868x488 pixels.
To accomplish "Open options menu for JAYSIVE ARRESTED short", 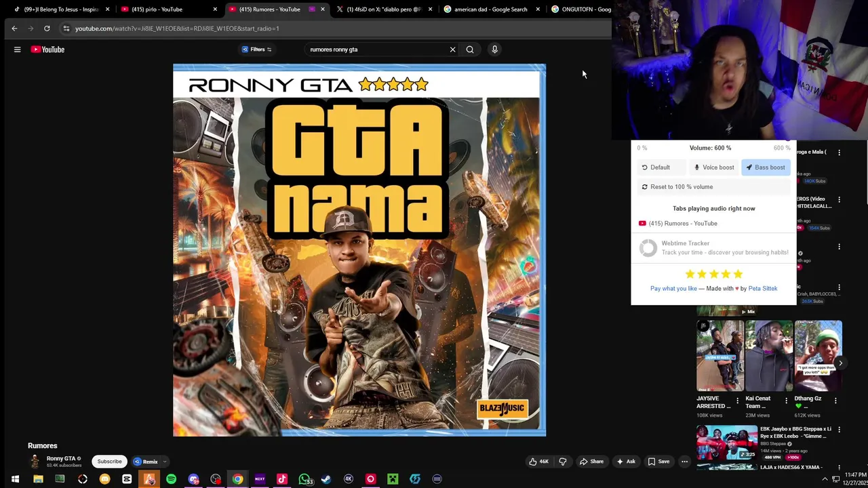I will point(737,401).
